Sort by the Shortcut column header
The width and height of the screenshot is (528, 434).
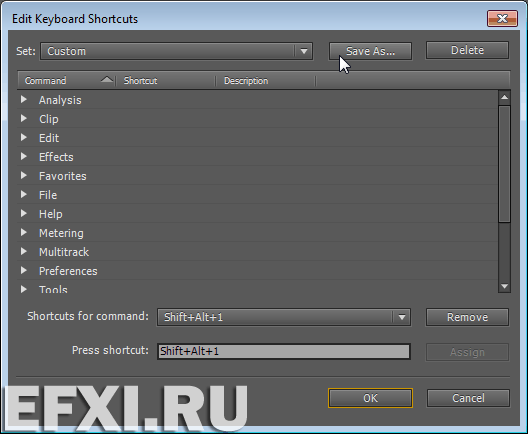point(165,81)
